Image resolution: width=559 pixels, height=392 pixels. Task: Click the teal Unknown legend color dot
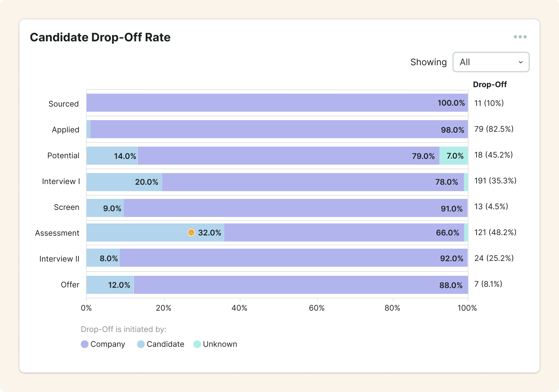click(197, 344)
